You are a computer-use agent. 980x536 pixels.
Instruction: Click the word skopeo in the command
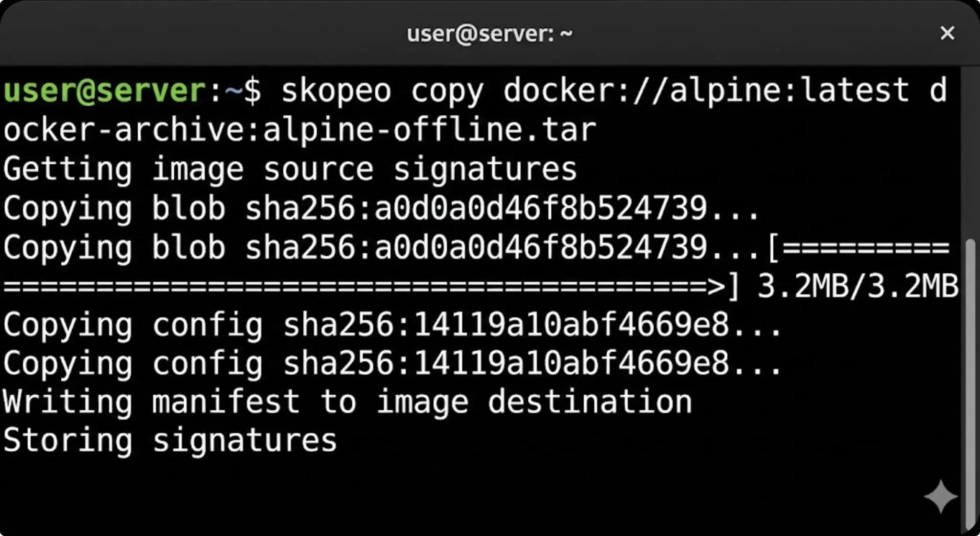[x=336, y=91]
